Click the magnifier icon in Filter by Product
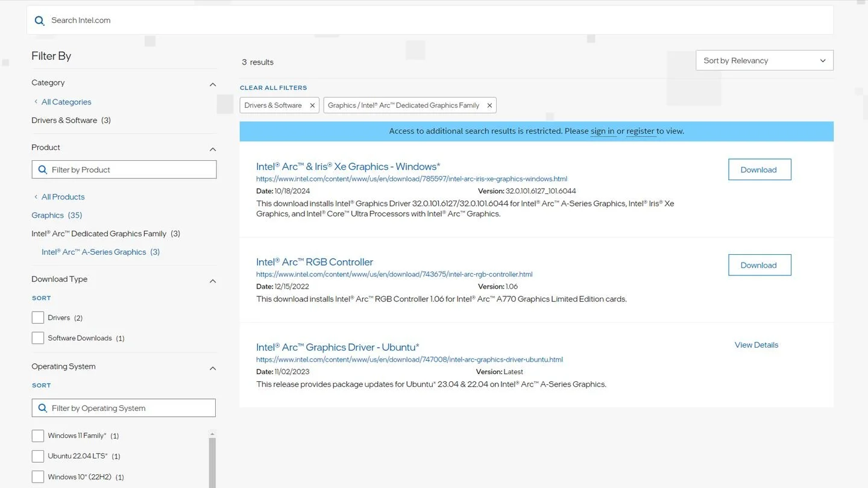868x488 pixels. [x=43, y=170]
